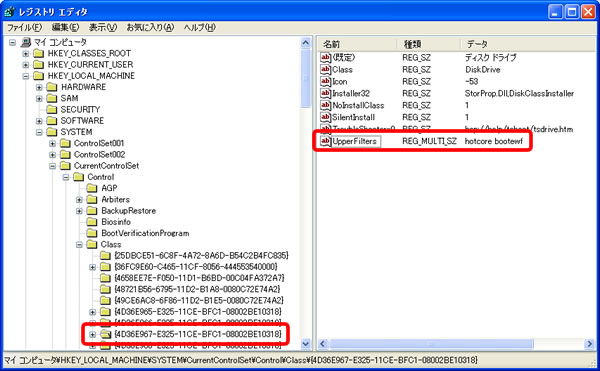Expand HKEY_CLASSES_ROOT key
The image size is (600, 371).
coord(26,54)
